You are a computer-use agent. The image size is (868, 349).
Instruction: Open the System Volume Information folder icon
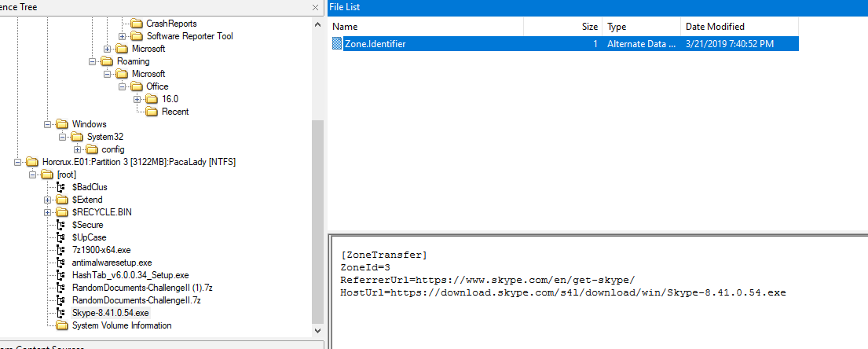click(x=63, y=325)
